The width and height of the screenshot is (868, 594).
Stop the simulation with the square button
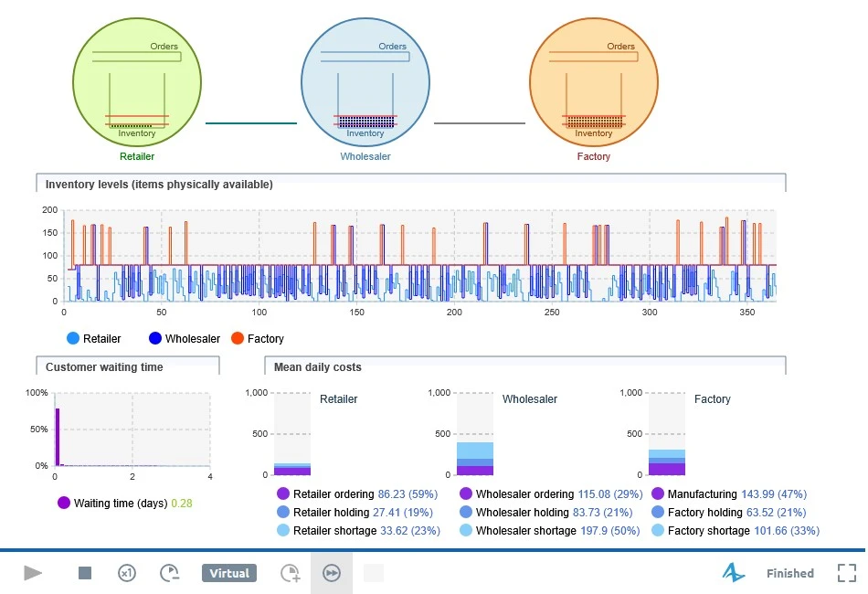coord(85,573)
